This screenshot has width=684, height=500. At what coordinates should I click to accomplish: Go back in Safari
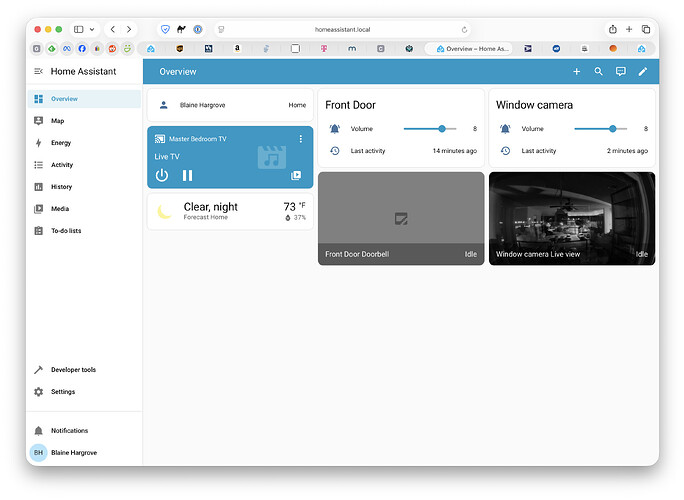pos(113,29)
